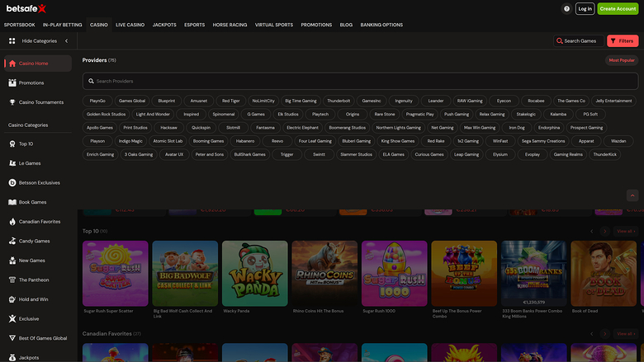The width and height of the screenshot is (644, 362).
Task: Click the New Games icon
Action: (x=12, y=261)
